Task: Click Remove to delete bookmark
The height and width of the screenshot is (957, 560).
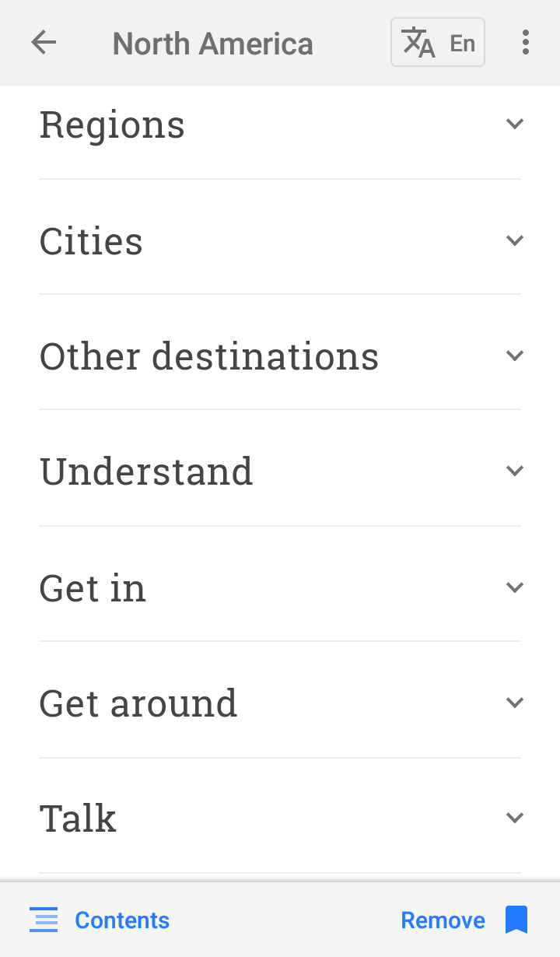Action: point(443,920)
